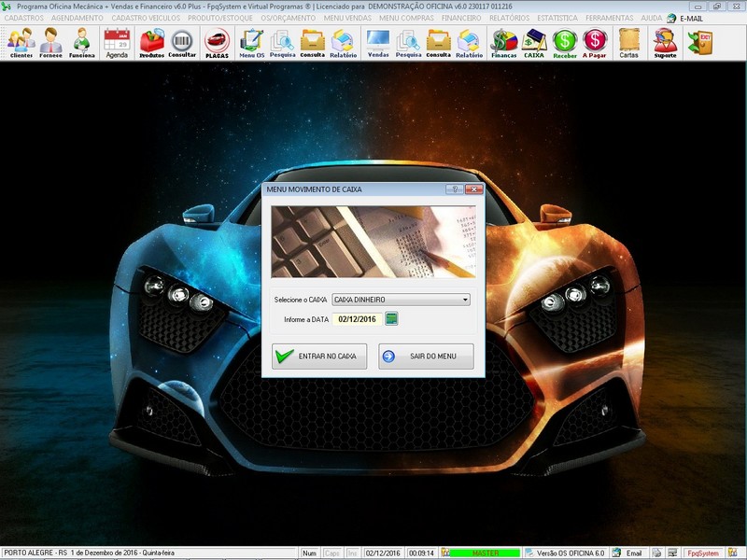Click the Consultar barcode icon
Screen dimensions: 747x560
click(182, 43)
